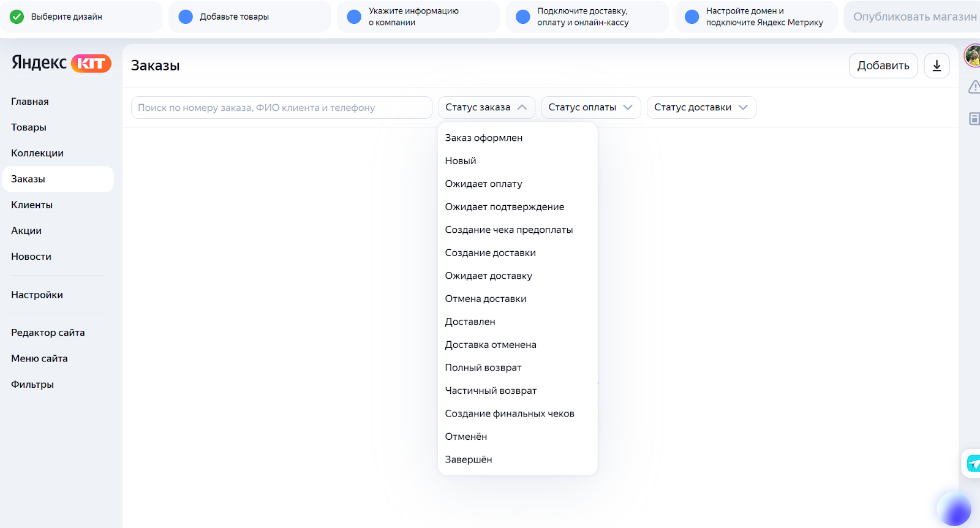
Task: Go to Товары in the sidebar
Action: pos(29,127)
